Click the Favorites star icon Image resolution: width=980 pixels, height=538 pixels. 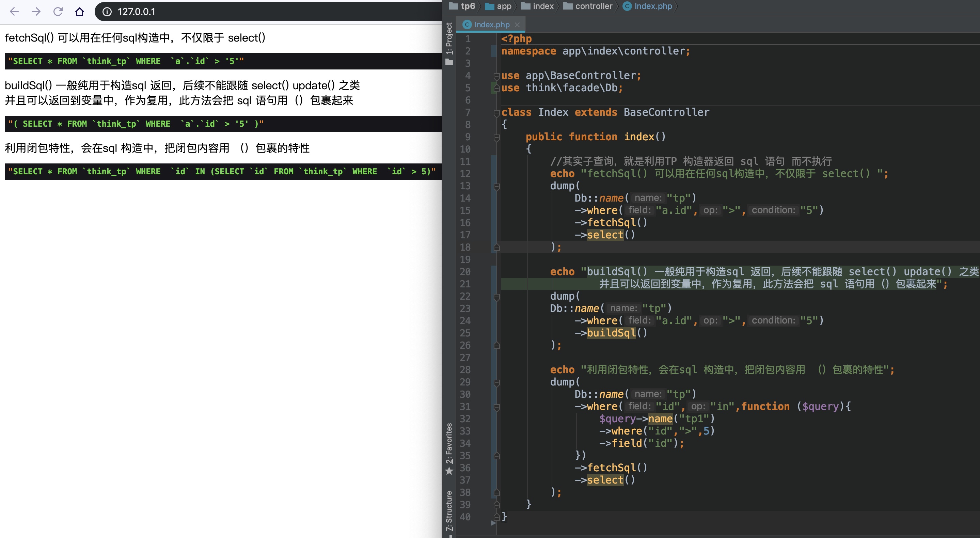tap(449, 471)
